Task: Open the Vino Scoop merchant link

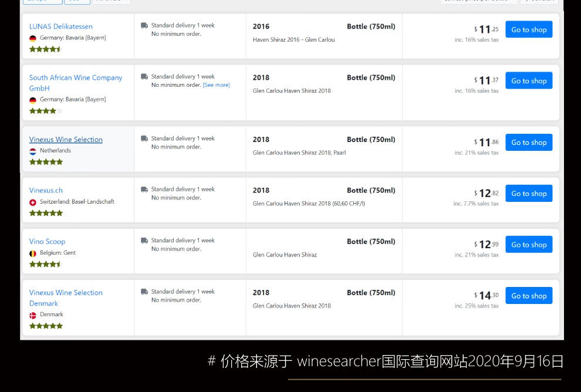Action: (x=47, y=241)
